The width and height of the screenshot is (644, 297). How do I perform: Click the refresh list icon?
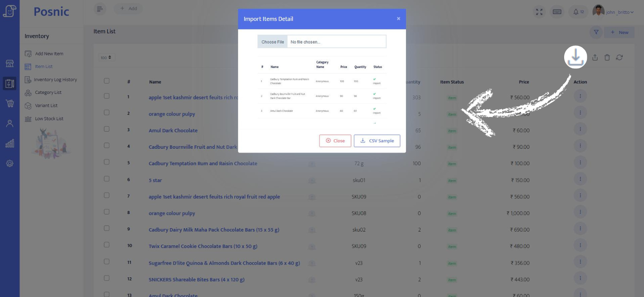[619, 58]
